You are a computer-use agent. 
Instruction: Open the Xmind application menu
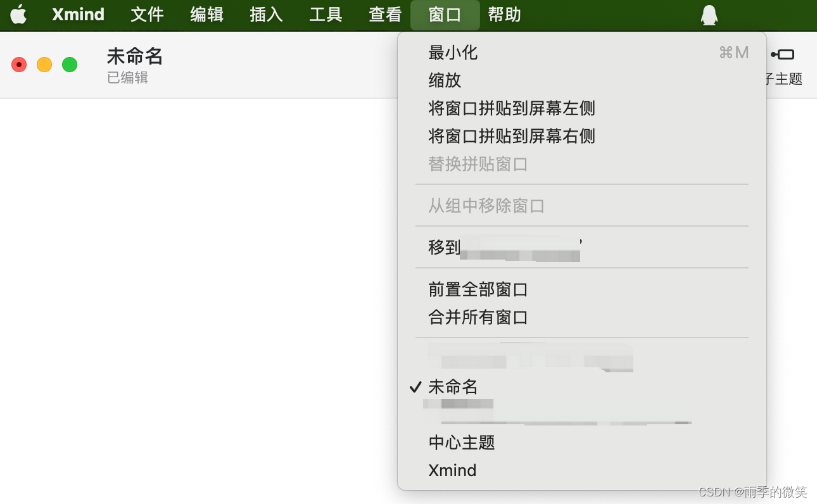pos(78,15)
